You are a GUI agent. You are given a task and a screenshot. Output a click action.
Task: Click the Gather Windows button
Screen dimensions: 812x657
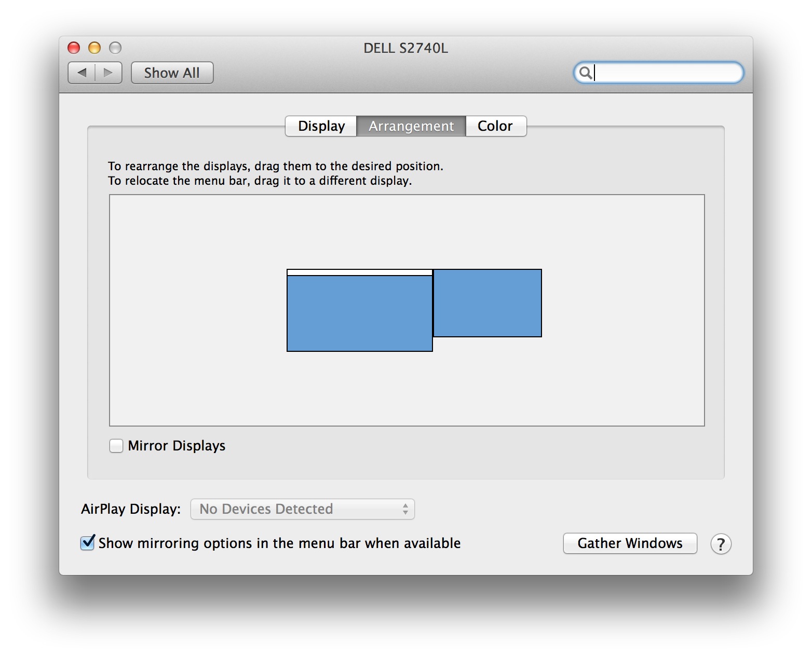click(630, 543)
